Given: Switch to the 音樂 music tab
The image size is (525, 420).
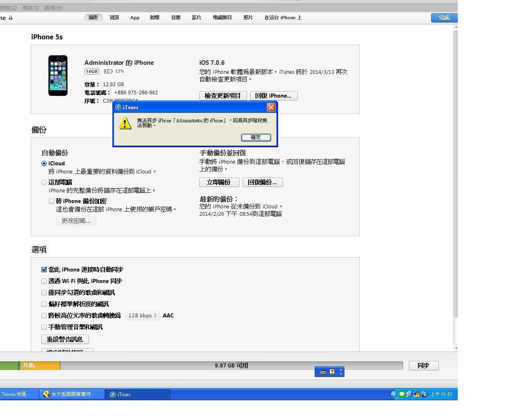Looking at the screenshot, I should (176, 18).
